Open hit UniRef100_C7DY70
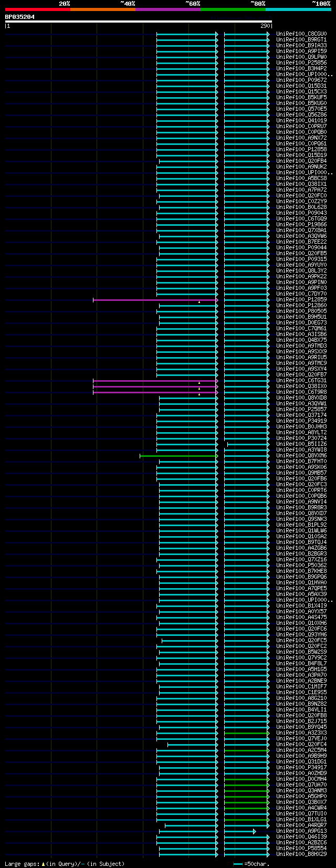This screenshot has height=868, width=336. (x=301, y=294)
